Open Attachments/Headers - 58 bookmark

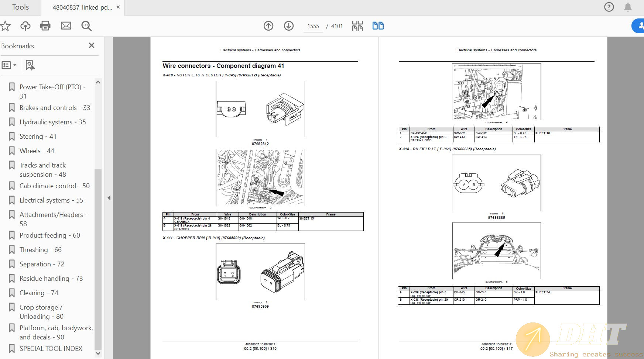[x=53, y=219]
